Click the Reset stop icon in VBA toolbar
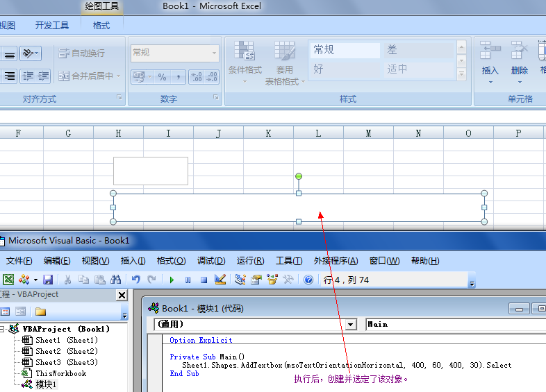Image resolution: width=546 pixels, height=392 pixels. pos(204,280)
